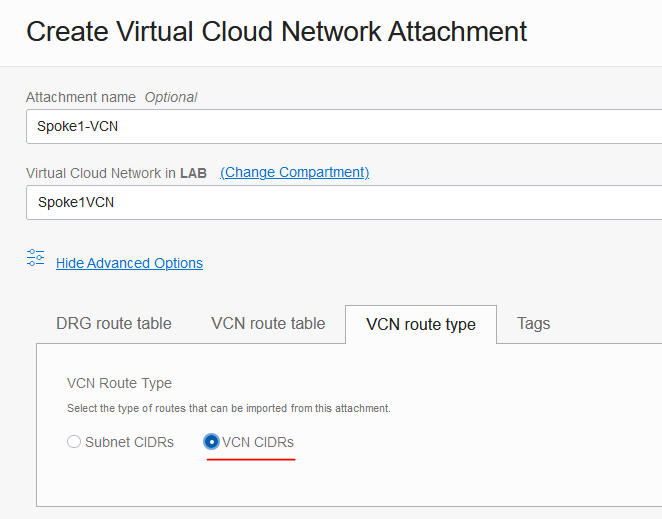The width and height of the screenshot is (662, 519).
Task: Select the Subnet CIDRs radio button
Action: pos(74,441)
